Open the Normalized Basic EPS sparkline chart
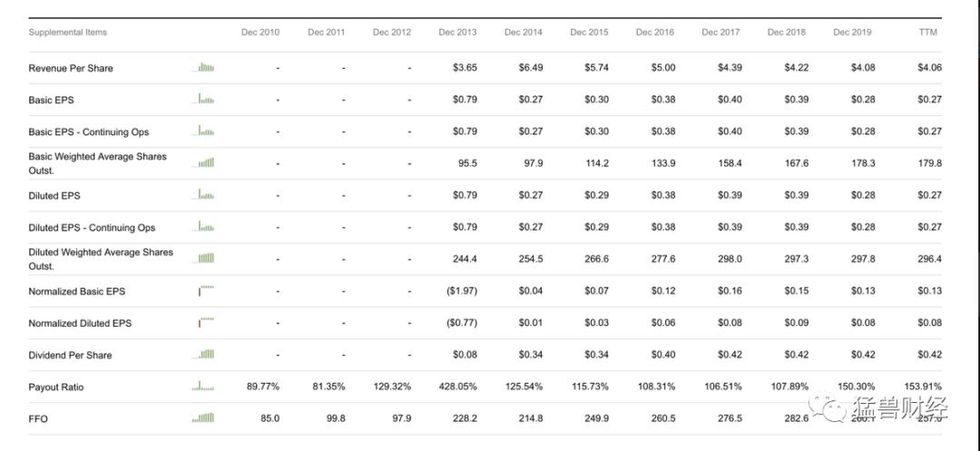This screenshot has width=980, height=451. coord(206,291)
